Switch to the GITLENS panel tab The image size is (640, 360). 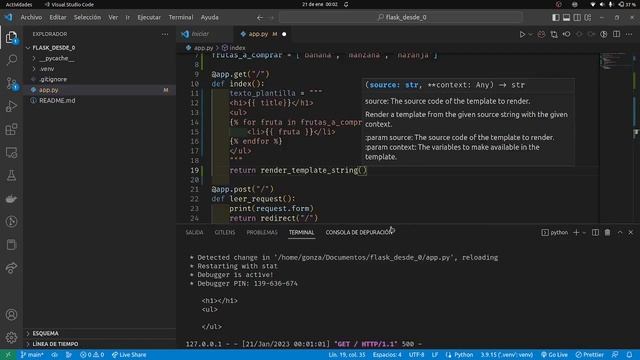pos(225,232)
